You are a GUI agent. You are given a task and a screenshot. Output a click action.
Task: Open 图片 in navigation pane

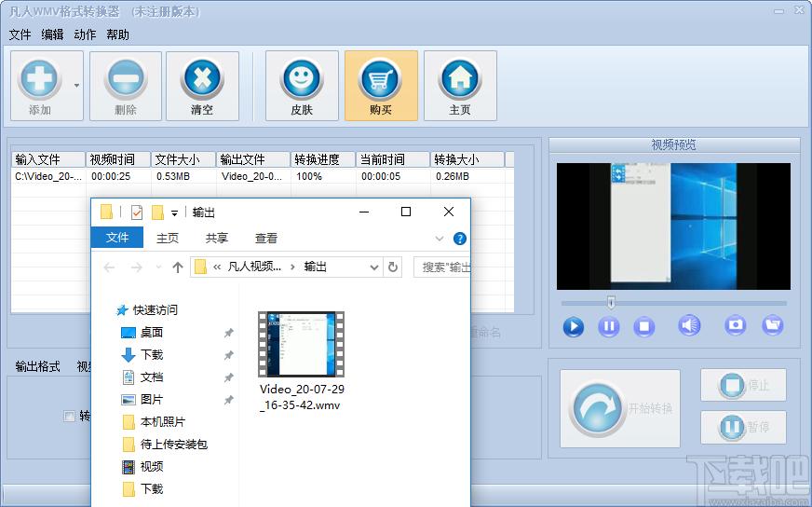pos(152,399)
